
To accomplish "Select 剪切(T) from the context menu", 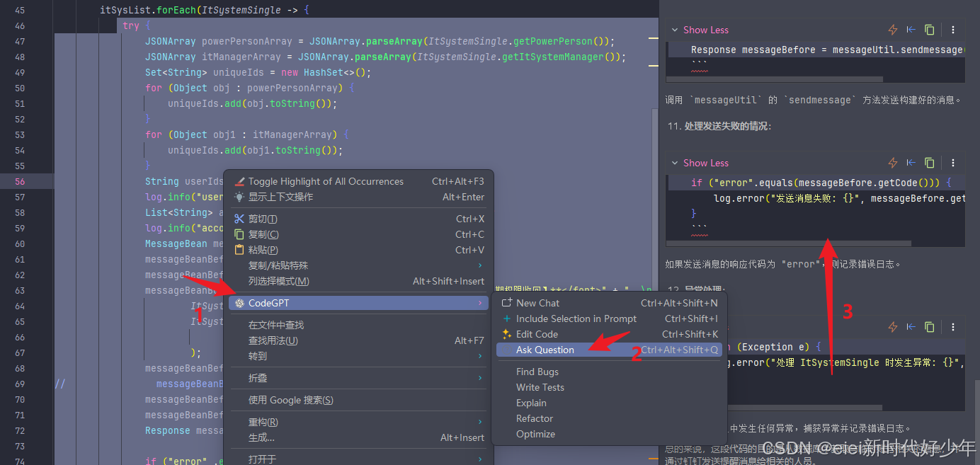I will pos(358,219).
